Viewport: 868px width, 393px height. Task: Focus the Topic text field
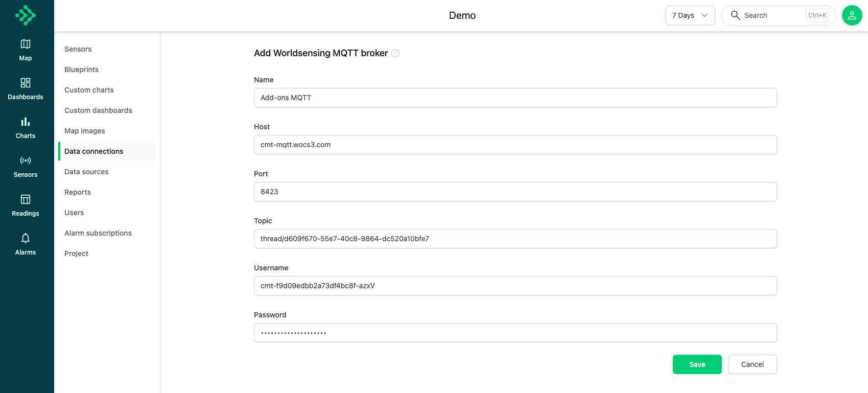coord(514,239)
